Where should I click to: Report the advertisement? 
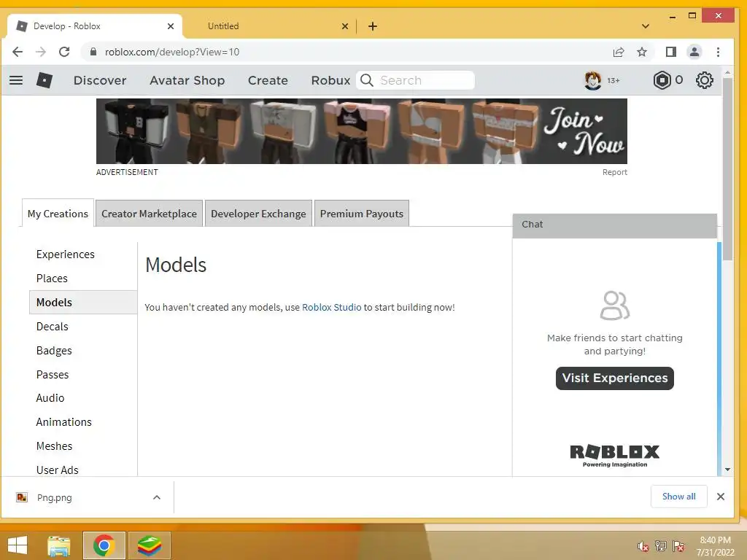(x=614, y=172)
